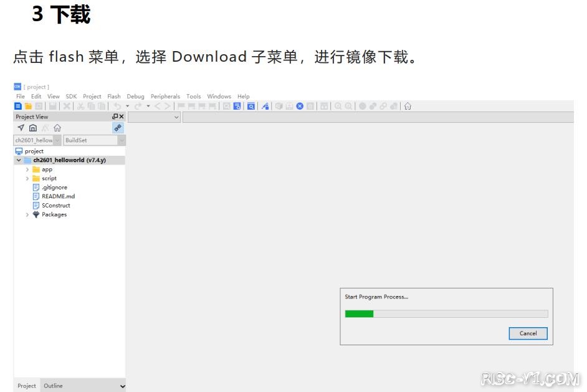Expand the app folder
This screenshot has height=392, width=587.
(27, 170)
